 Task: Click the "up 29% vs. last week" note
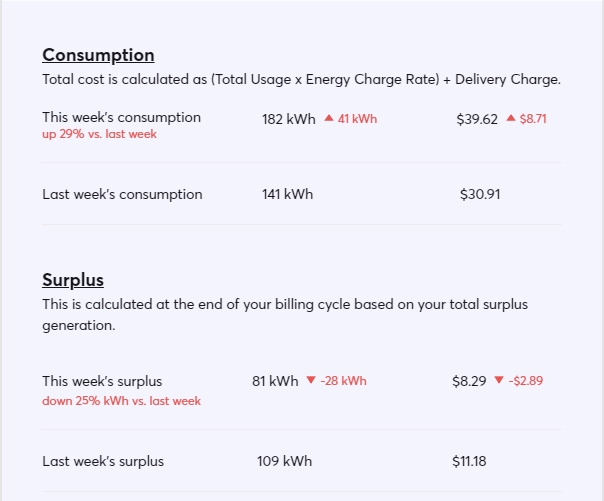(99, 135)
